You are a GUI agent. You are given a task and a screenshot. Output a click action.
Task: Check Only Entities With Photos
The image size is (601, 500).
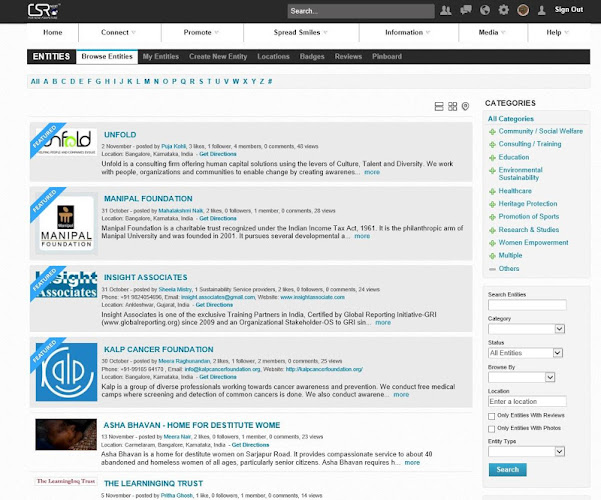(491, 429)
